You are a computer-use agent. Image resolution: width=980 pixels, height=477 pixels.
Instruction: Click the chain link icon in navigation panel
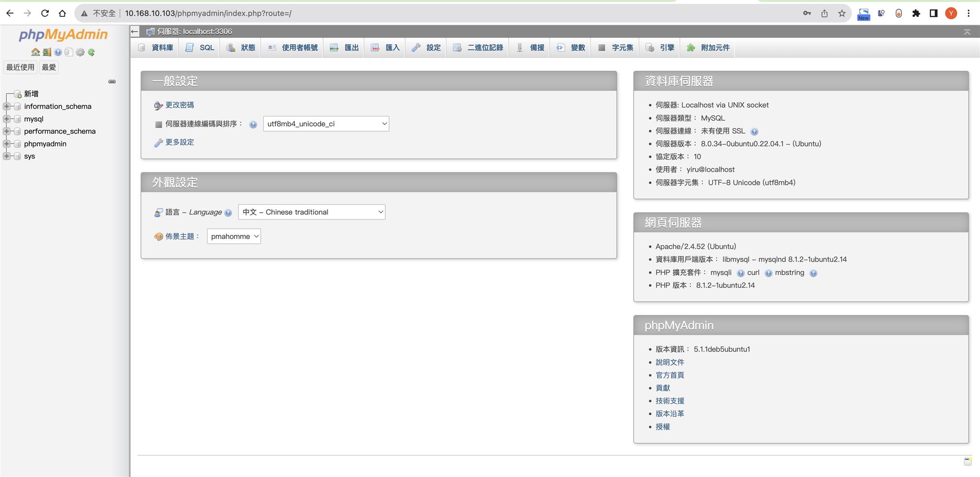coord(112,81)
